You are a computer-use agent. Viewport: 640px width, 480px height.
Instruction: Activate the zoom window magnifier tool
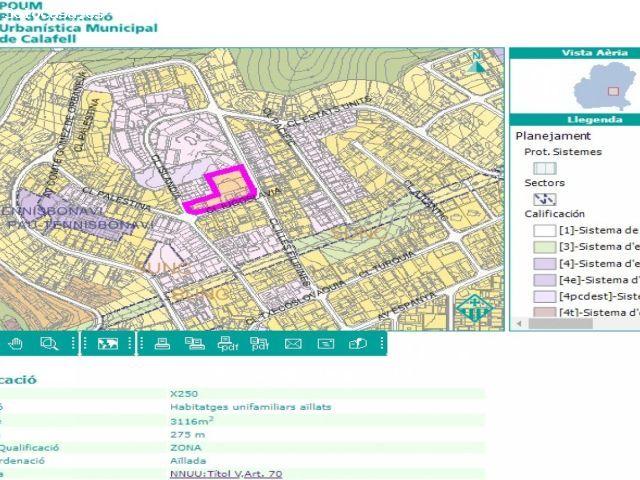point(48,344)
